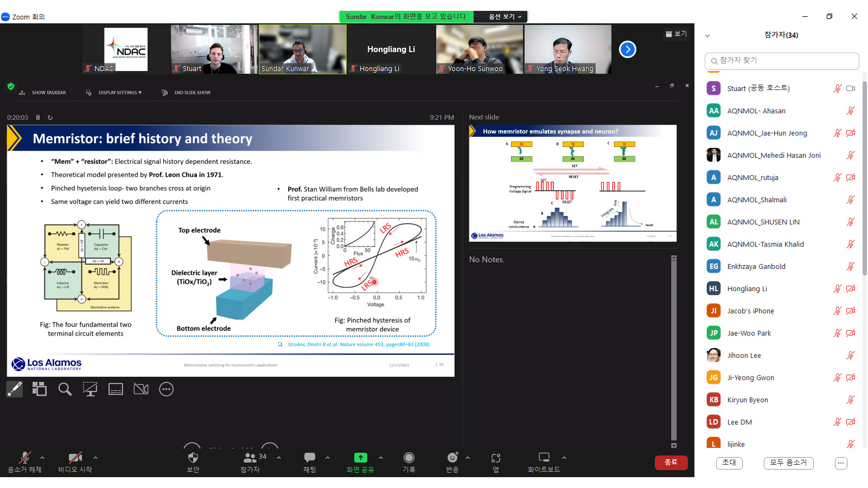Click the zoom into slide magnifier

65,389
